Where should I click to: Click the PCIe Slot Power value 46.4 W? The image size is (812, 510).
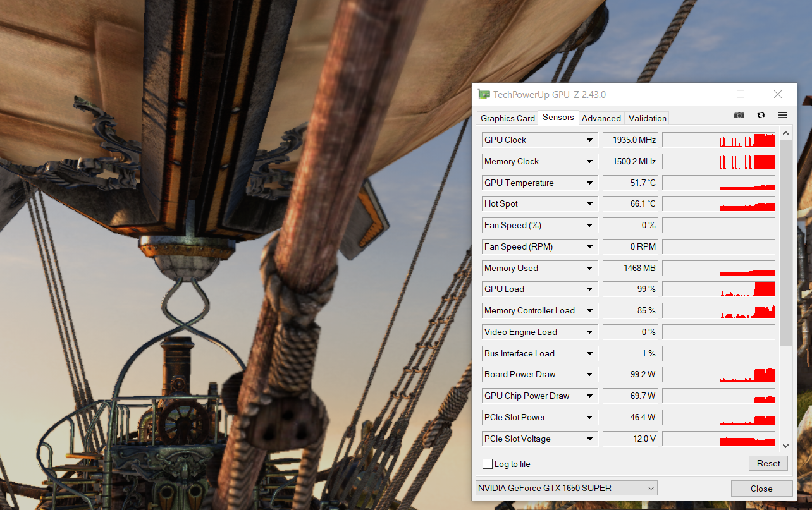[x=631, y=417]
